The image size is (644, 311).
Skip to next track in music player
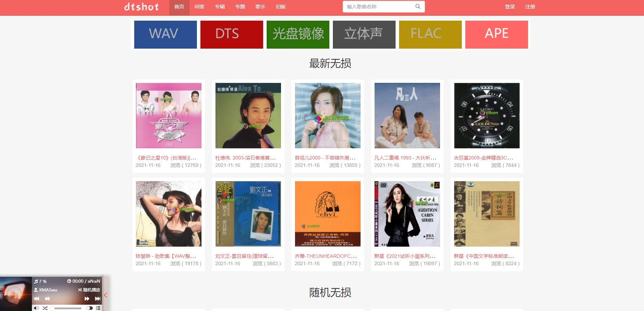click(98, 298)
